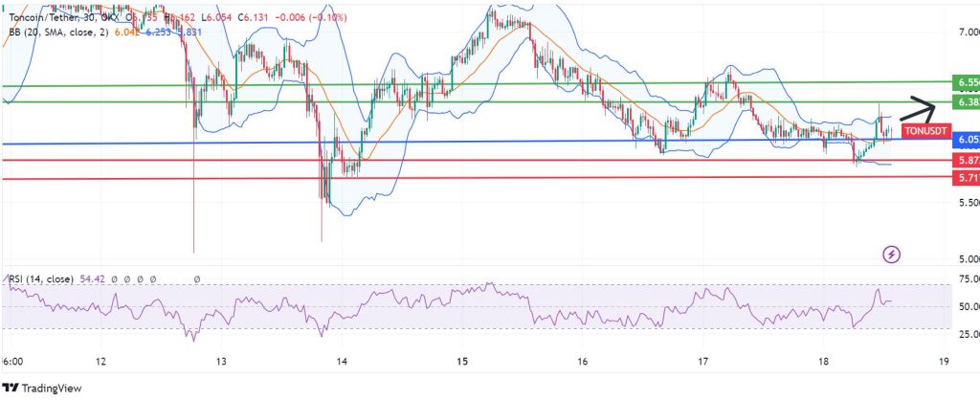Click the 25.00 RSI axis label

click(968, 335)
